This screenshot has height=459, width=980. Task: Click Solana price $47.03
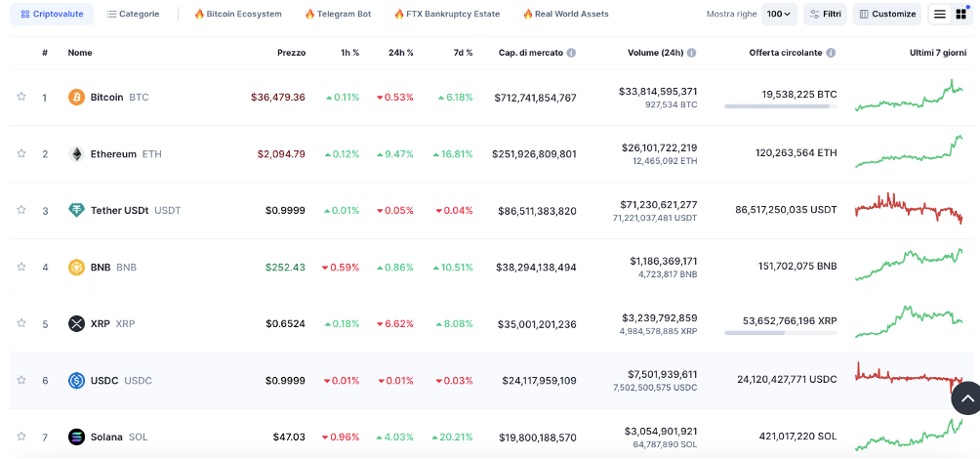coord(289,437)
